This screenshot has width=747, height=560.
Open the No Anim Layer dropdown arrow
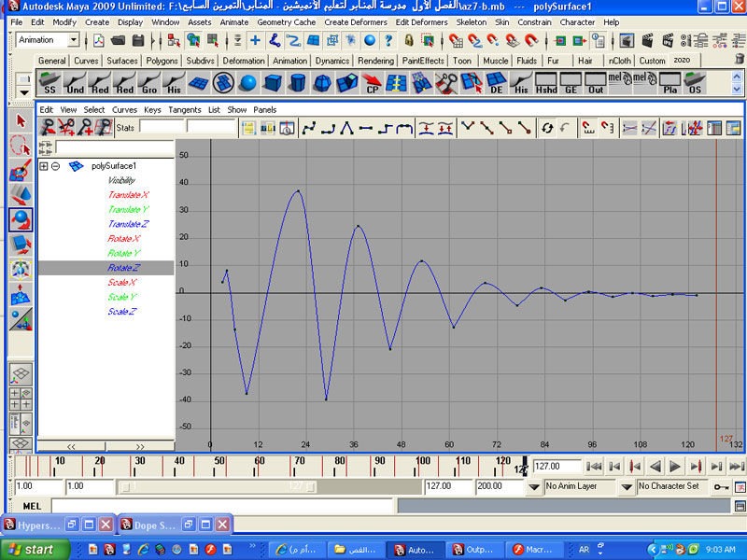click(x=534, y=486)
